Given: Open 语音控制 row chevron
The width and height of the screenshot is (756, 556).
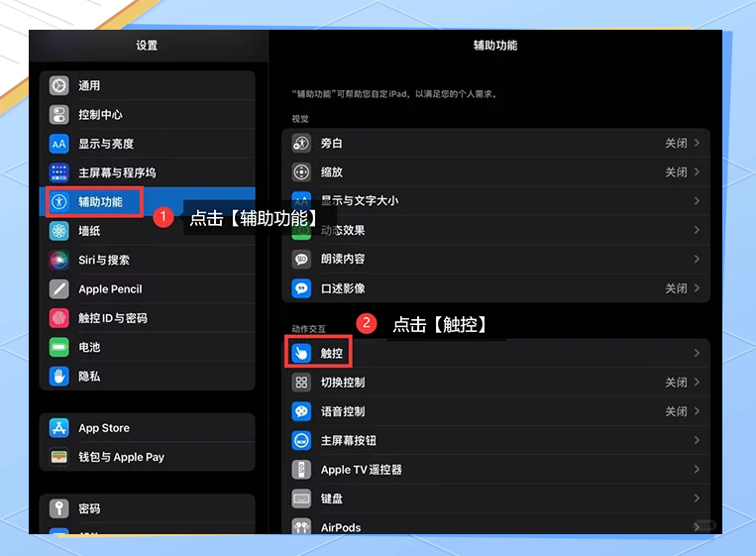Looking at the screenshot, I should [697, 411].
